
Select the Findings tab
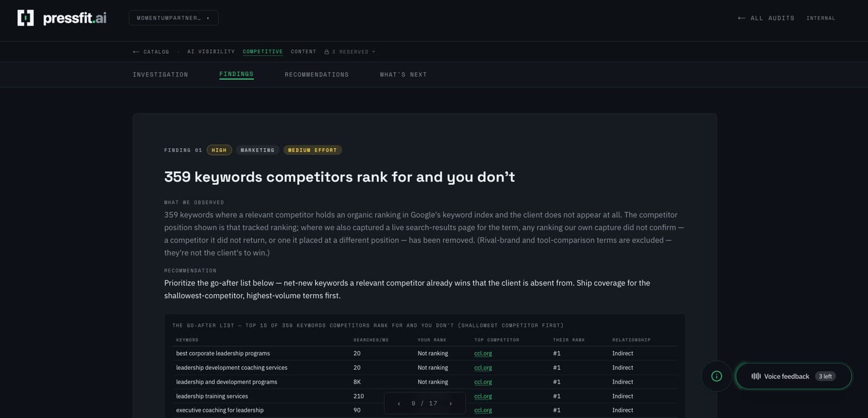(236, 74)
